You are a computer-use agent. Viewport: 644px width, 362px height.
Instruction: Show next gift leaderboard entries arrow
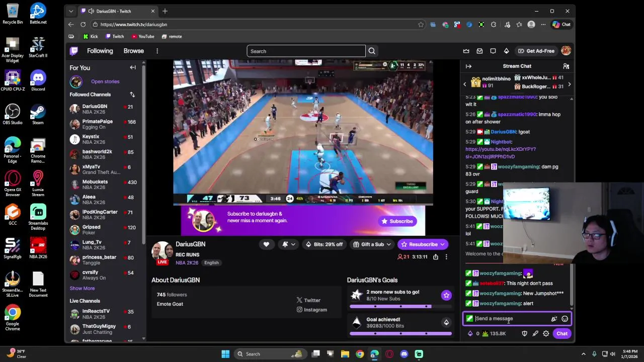pos(569,84)
